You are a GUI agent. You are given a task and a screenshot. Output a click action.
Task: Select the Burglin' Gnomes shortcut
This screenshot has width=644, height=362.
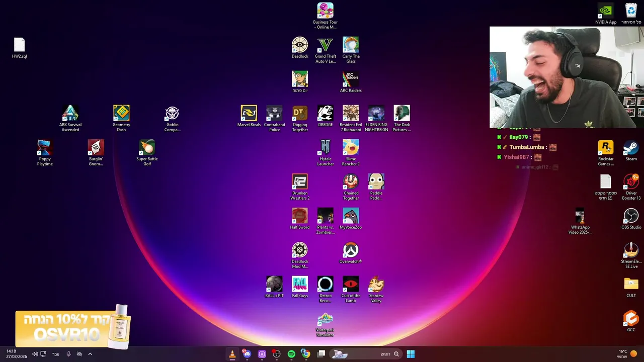pyautogui.click(x=96, y=152)
